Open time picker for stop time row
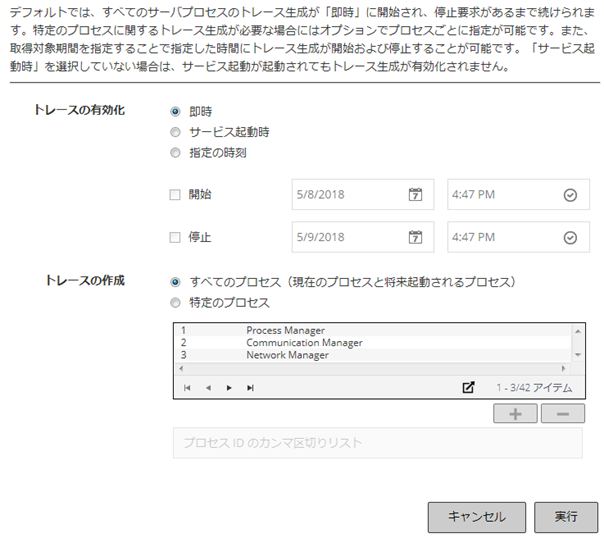 570,238
